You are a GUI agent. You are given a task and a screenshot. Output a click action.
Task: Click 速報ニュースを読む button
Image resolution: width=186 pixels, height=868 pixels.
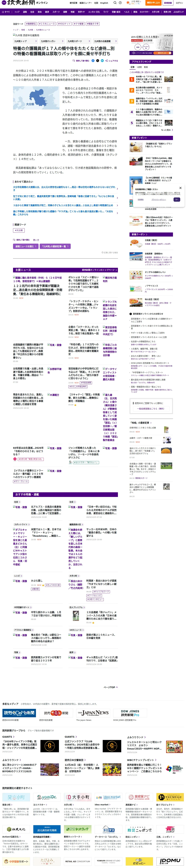coord(26,246)
